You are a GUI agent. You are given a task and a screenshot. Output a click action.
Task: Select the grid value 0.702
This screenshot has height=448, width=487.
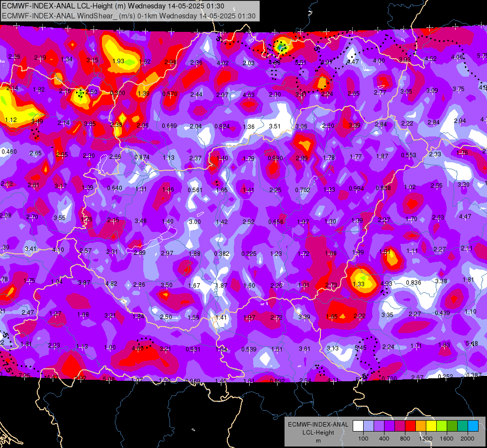click(x=303, y=190)
